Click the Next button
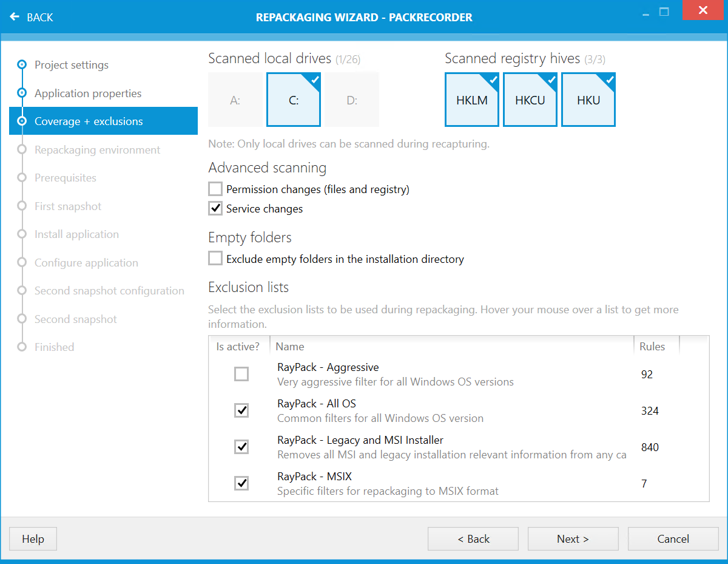728x564 pixels. (573, 539)
